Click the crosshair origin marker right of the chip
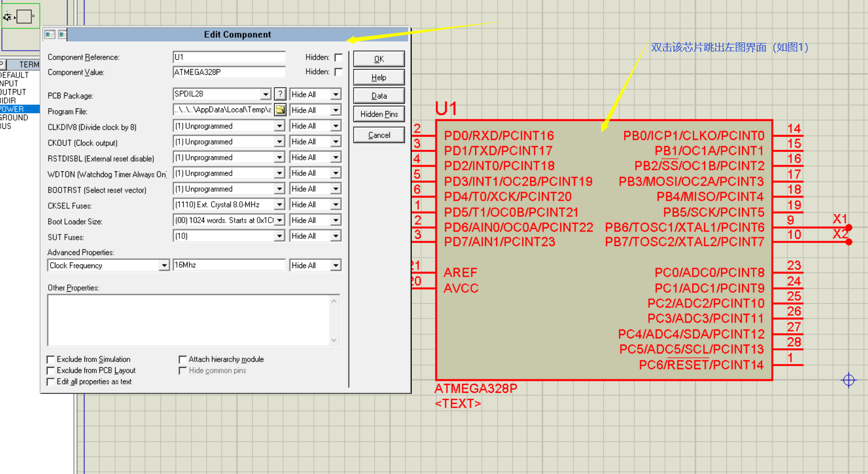Image resolution: width=868 pixels, height=474 pixels. [849, 381]
